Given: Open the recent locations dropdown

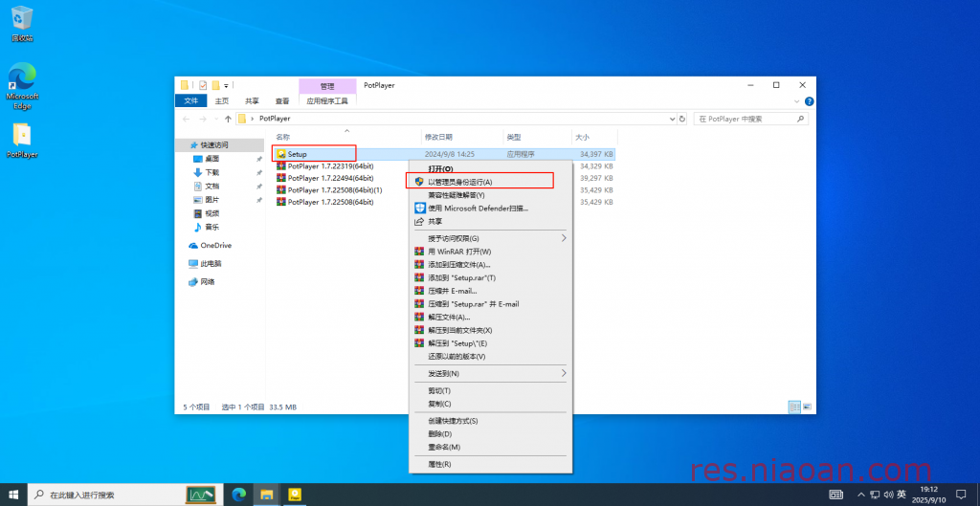Looking at the screenshot, I should point(216,119).
